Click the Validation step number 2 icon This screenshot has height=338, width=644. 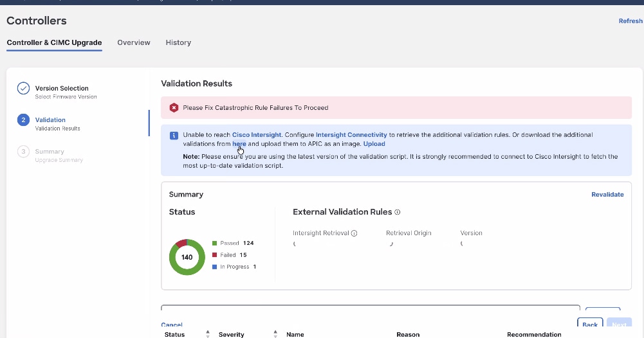pyautogui.click(x=23, y=120)
